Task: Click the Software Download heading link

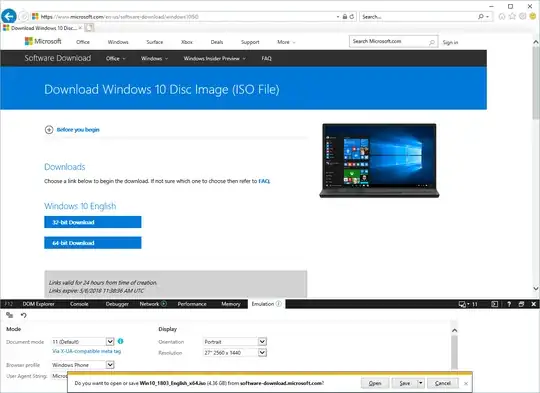Action: (x=58, y=58)
